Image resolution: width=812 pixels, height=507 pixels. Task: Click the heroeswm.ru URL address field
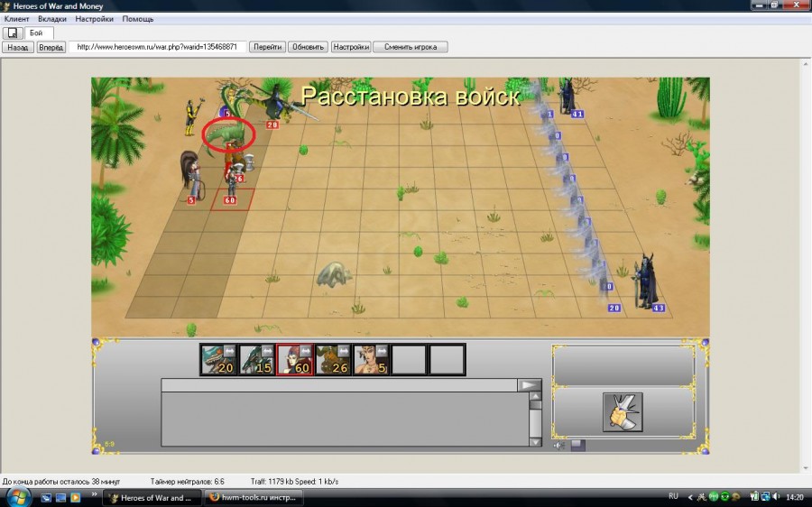point(157,47)
